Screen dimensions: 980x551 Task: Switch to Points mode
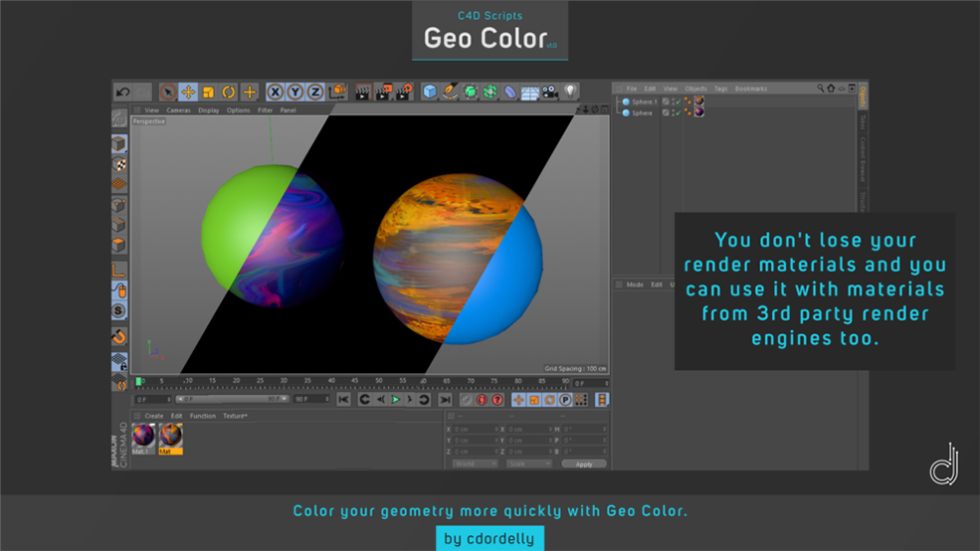click(119, 205)
